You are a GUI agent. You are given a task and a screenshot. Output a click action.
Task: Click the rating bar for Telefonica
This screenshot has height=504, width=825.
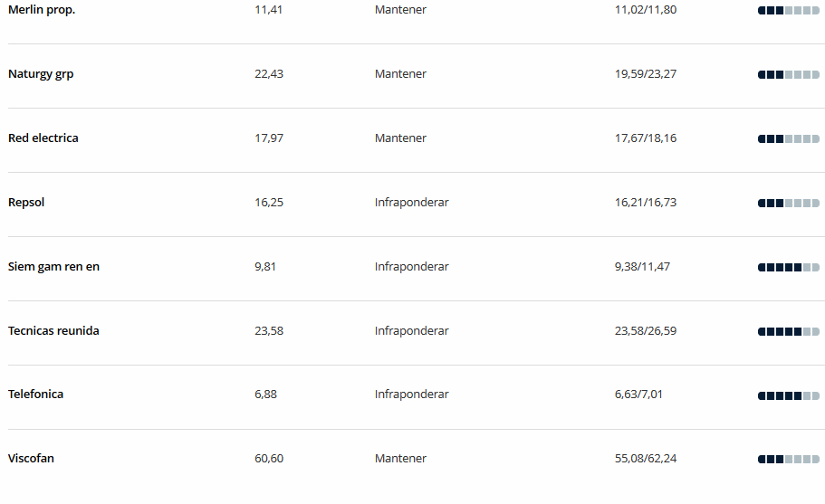(788, 395)
